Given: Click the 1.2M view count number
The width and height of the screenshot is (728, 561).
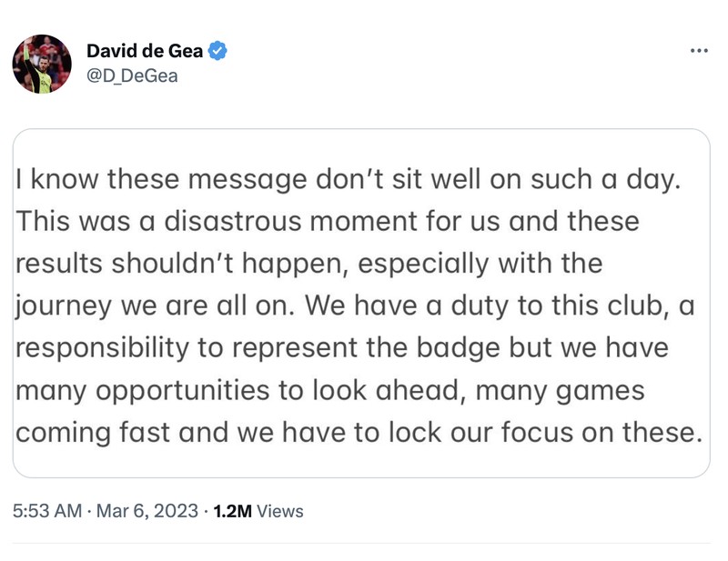Looking at the screenshot, I should [x=233, y=511].
